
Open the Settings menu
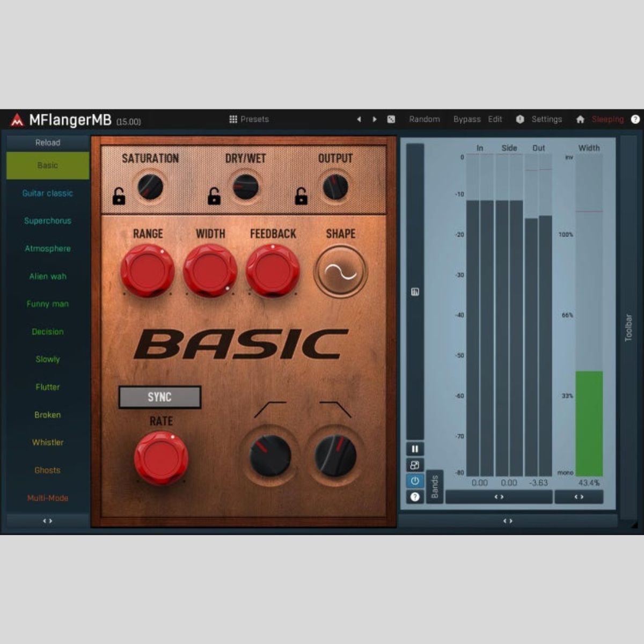547,119
